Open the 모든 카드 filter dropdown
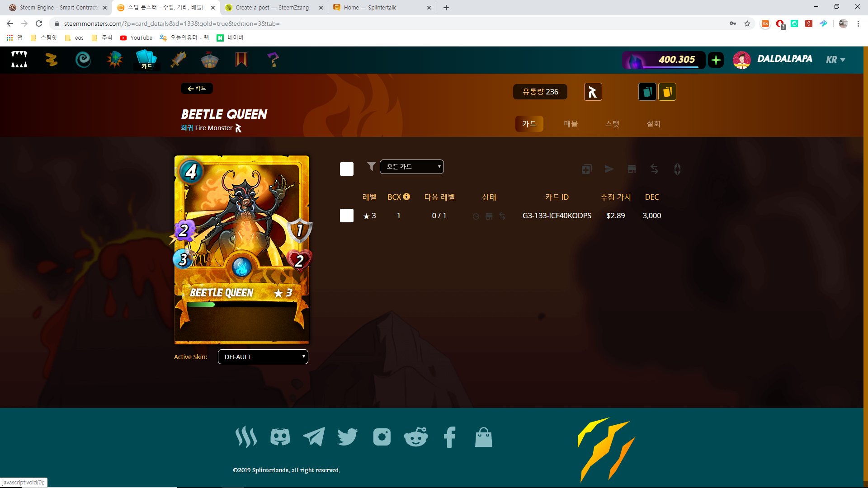Viewport: 868px width, 488px height. pyautogui.click(x=411, y=166)
